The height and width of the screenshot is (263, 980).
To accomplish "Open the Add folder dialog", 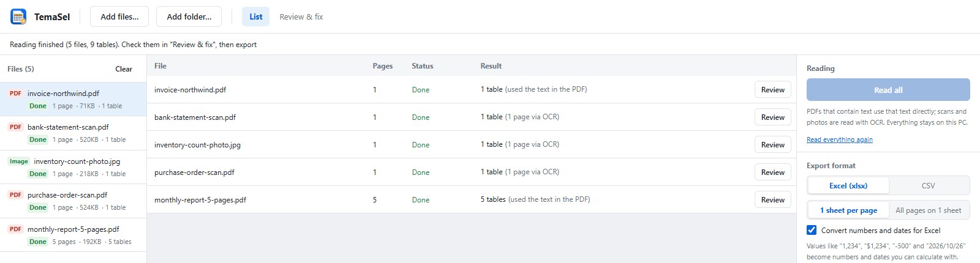I will (189, 17).
